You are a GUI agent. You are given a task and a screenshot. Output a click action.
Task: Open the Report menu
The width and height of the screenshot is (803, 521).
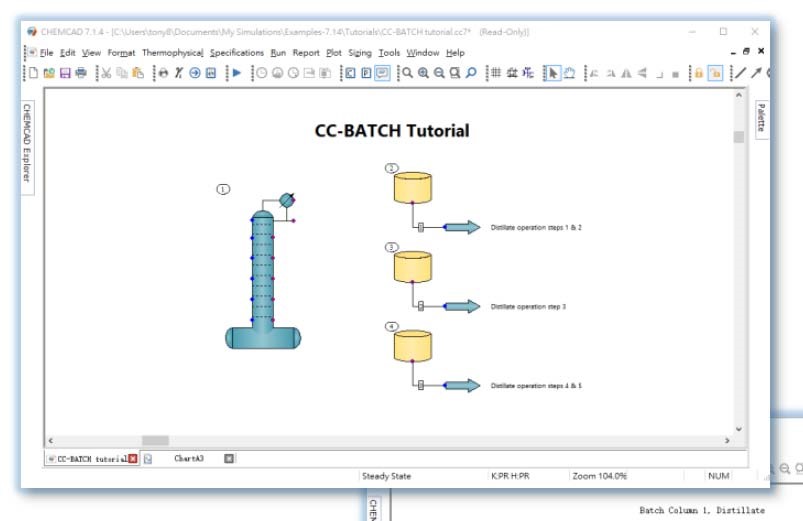pyautogui.click(x=306, y=52)
